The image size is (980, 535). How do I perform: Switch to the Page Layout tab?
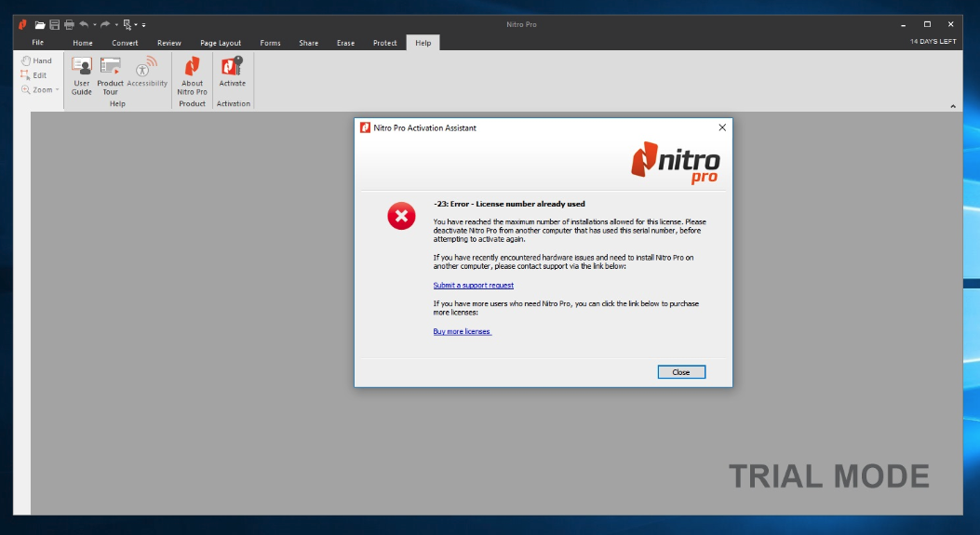[221, 43]
